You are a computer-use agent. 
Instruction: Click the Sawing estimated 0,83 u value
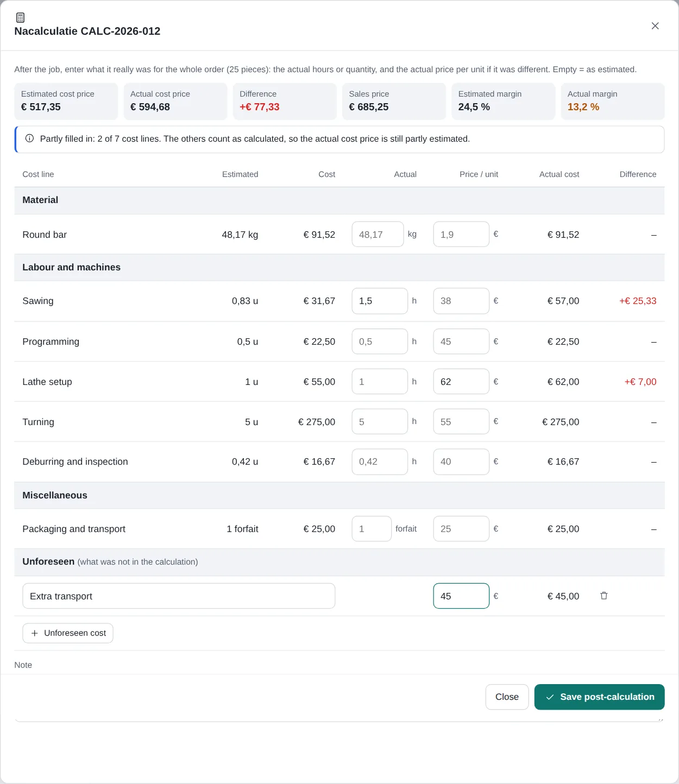[x=245, y=301]
